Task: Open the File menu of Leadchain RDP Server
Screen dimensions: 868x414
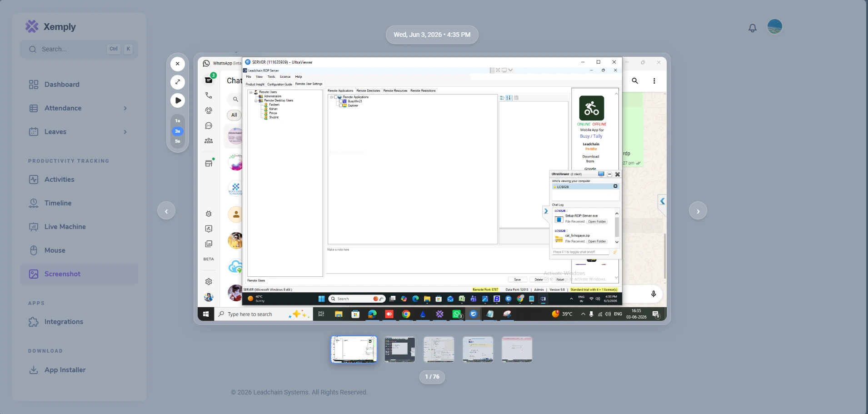Action: click(x=249, y=77)
